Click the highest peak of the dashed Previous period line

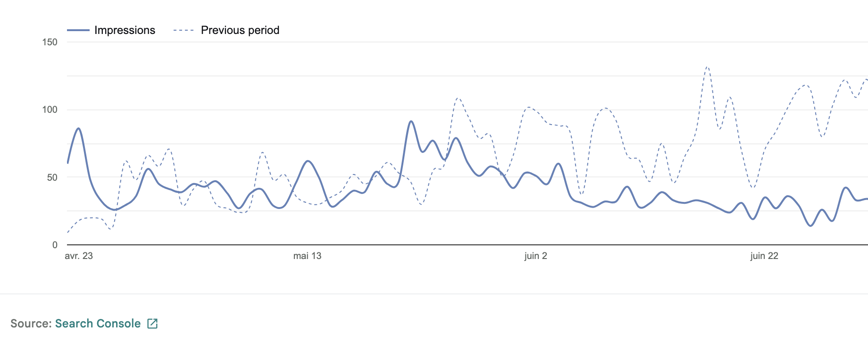pyautogui.click(x=707, y=67)
